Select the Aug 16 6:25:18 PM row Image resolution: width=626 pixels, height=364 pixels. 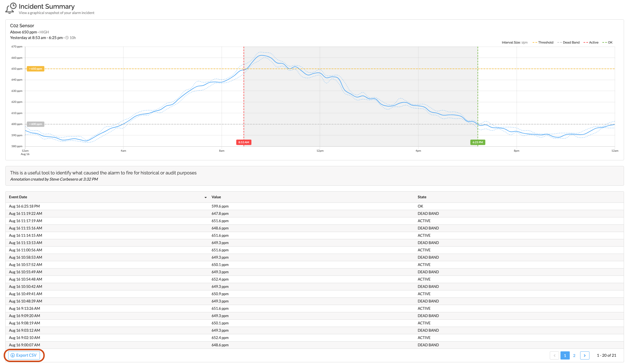pos(314,206)
